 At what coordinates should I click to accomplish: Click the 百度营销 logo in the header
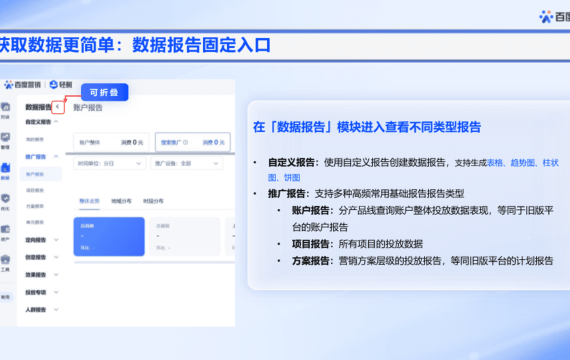(22, 85)
